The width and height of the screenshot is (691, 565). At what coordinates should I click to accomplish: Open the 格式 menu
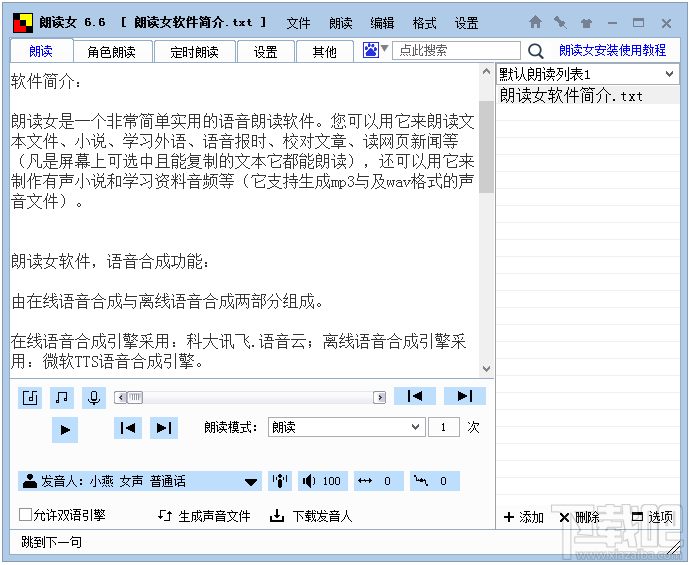point(424,23)
